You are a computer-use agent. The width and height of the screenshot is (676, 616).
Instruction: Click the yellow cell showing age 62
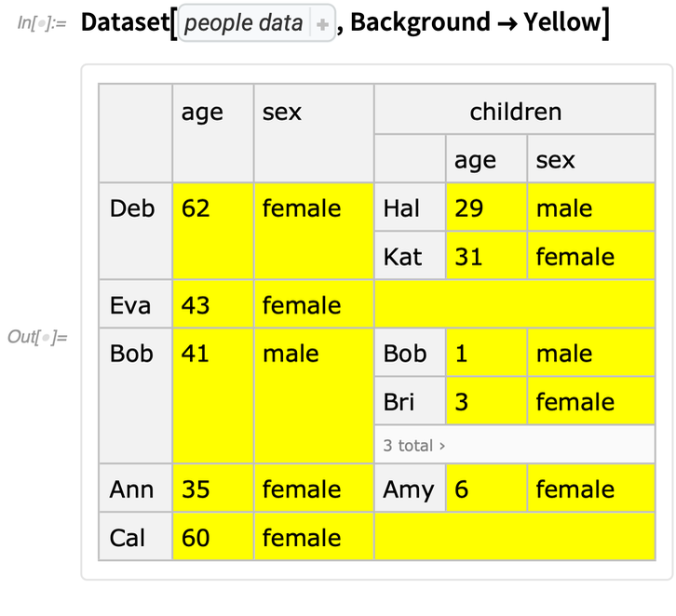[x=196, y=208]
